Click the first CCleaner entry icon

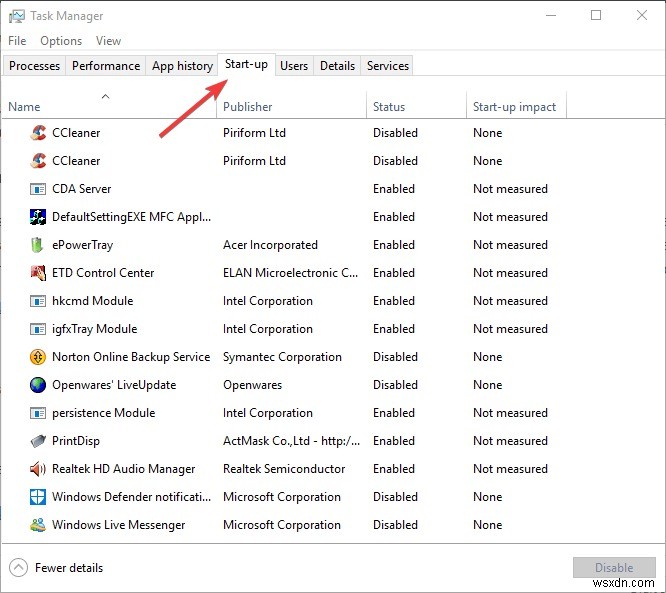tap(38, 133)
